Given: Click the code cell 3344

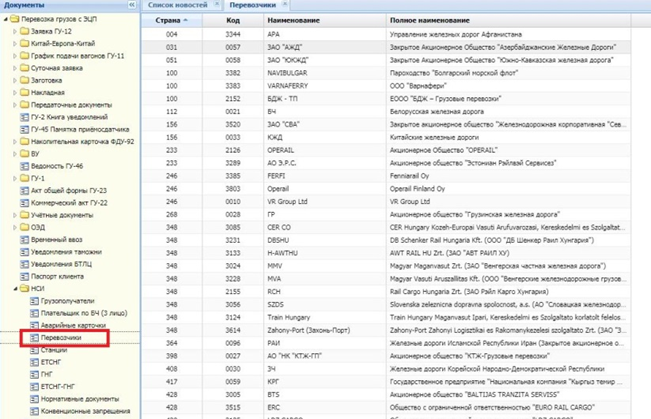Looking at the screenshot, I should click(x=233, y=34).
